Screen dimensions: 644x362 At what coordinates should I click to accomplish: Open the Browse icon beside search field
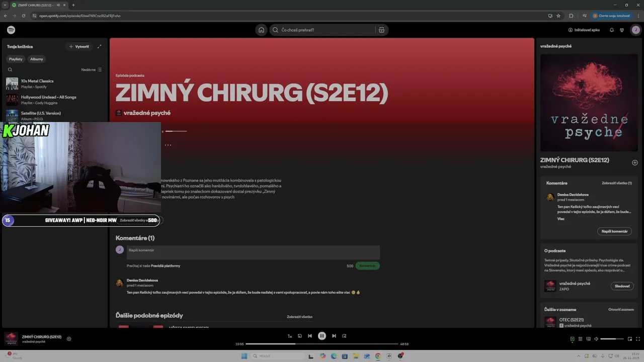381,30
